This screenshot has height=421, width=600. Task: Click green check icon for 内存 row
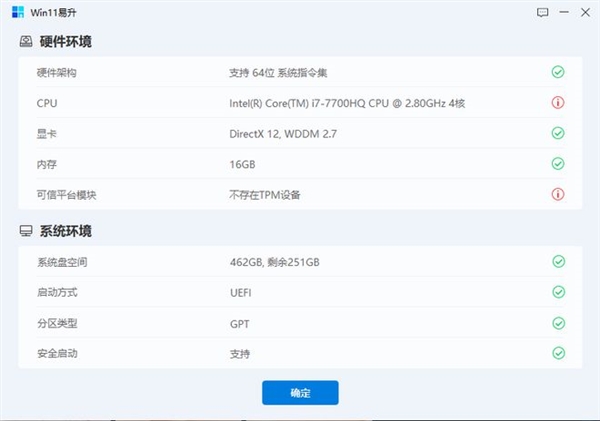558,164
